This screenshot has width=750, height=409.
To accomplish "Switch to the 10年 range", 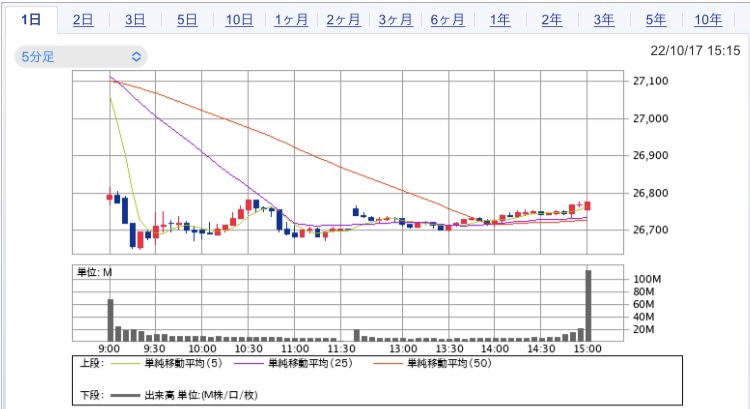I will click(708, 20).
